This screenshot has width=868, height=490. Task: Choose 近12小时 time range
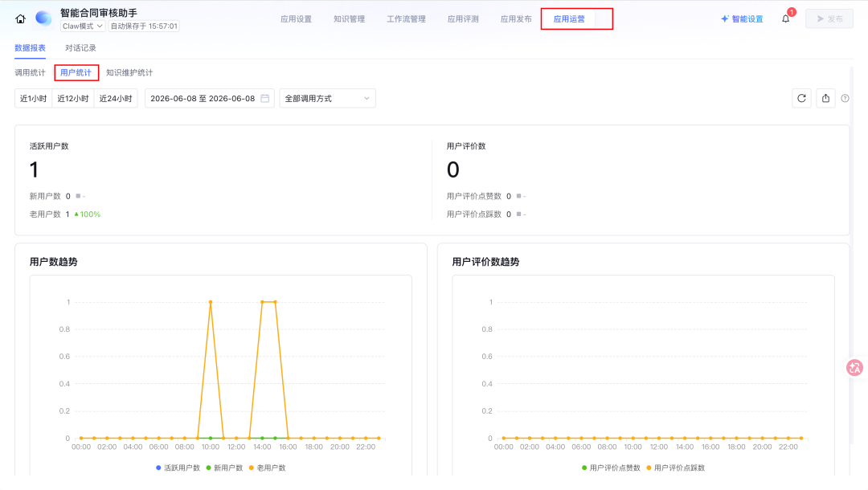pos(73,99)
